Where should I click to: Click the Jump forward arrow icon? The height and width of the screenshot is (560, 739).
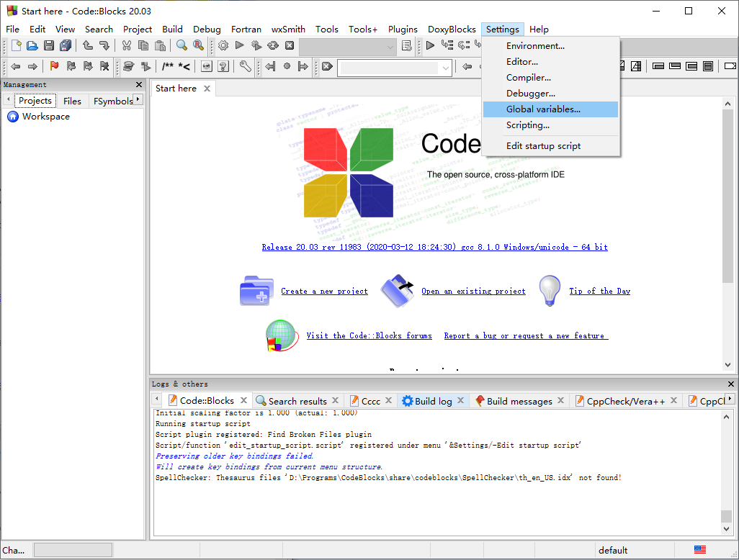(32, 66)
